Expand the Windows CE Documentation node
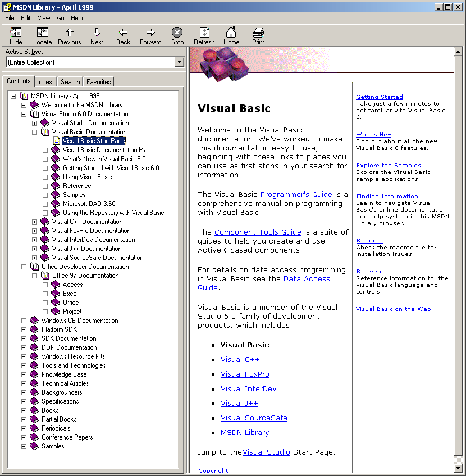The image size is (466, 476). pos(24,321)
